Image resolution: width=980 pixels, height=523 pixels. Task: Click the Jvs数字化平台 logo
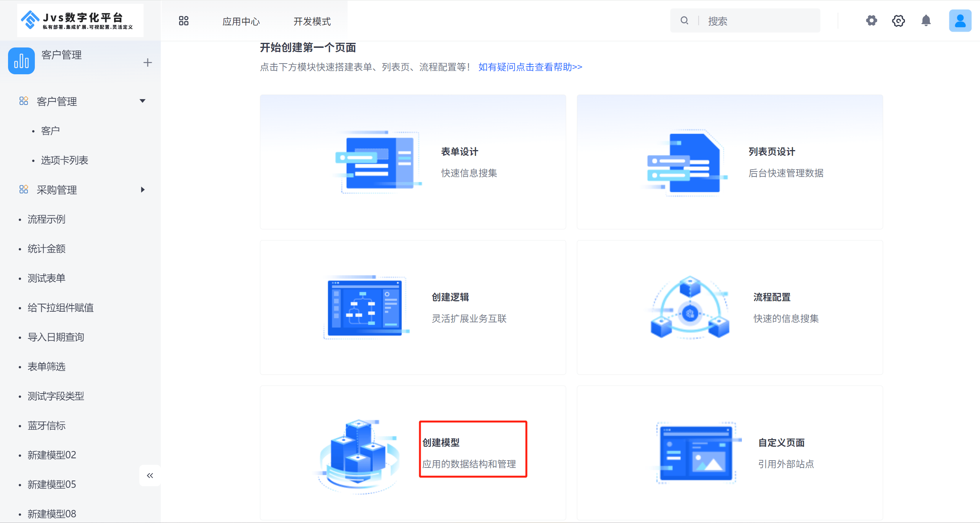point(80,21)
